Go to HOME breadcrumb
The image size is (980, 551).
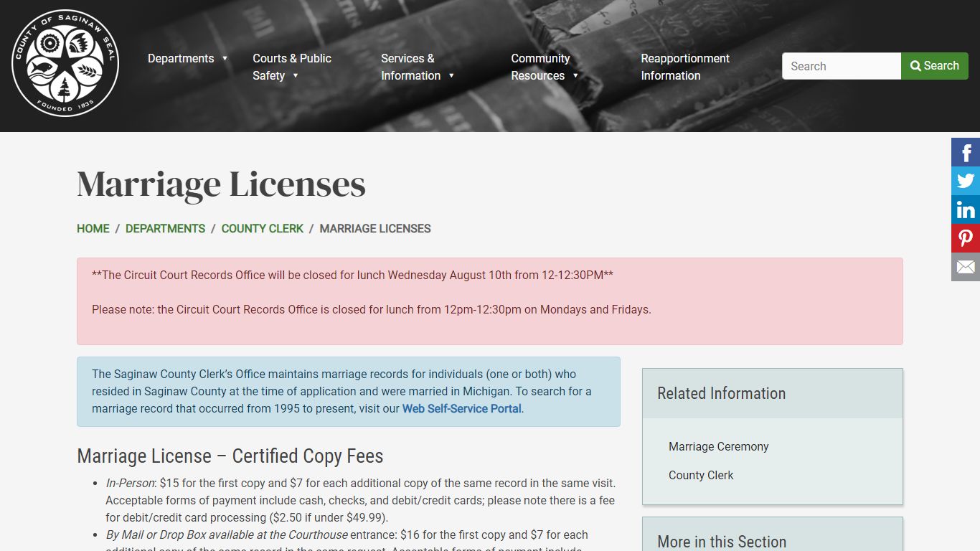pos(93,228)
